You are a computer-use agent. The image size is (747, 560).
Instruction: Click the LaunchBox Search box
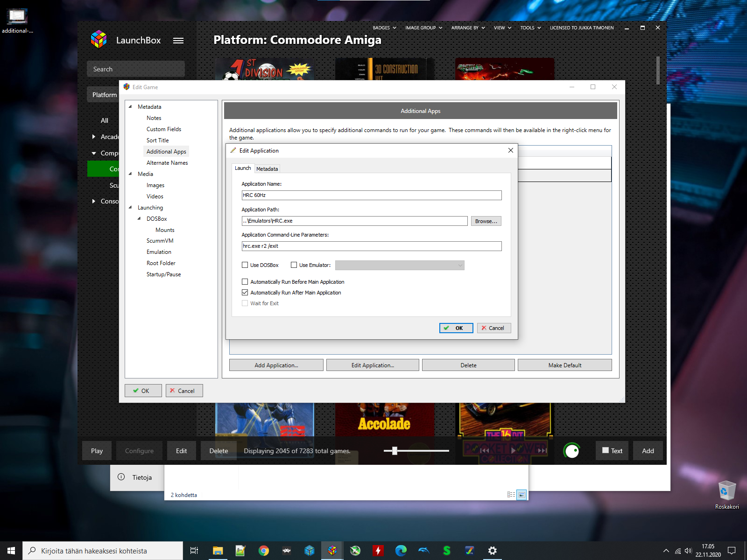pos(136,69)
